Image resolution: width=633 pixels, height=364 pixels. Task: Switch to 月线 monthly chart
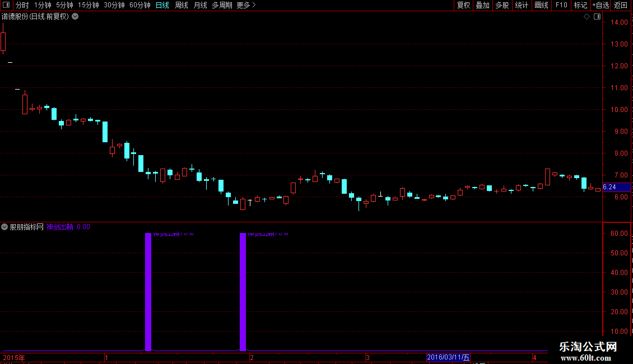click(200, 5)
